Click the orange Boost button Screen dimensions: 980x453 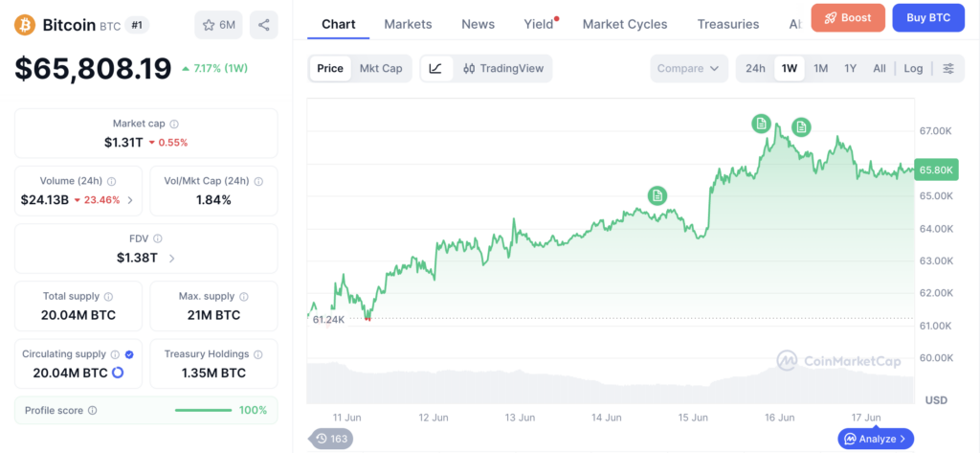[848, 17]
